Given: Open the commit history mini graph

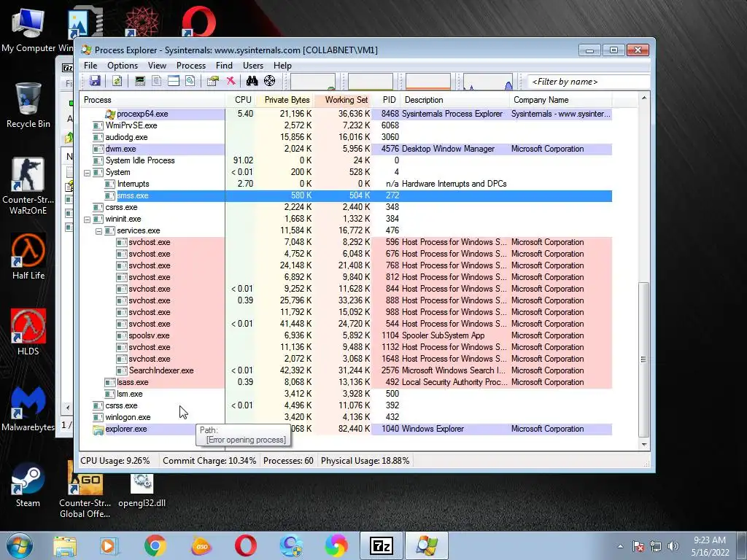Looking at the screenshot, I should [371, 82].
